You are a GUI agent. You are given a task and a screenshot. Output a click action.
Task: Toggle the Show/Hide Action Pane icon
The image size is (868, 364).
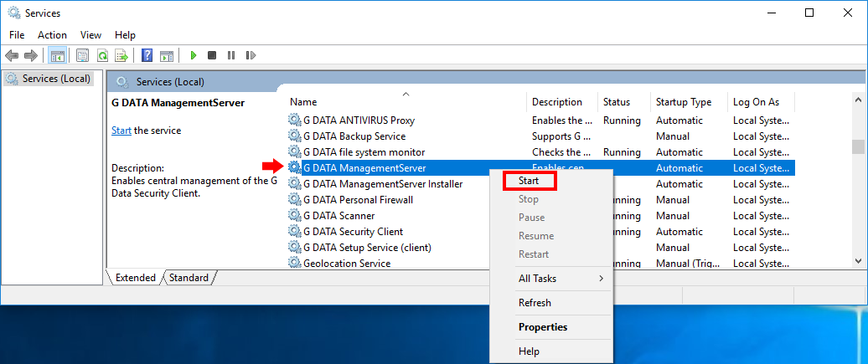point(167,55)
